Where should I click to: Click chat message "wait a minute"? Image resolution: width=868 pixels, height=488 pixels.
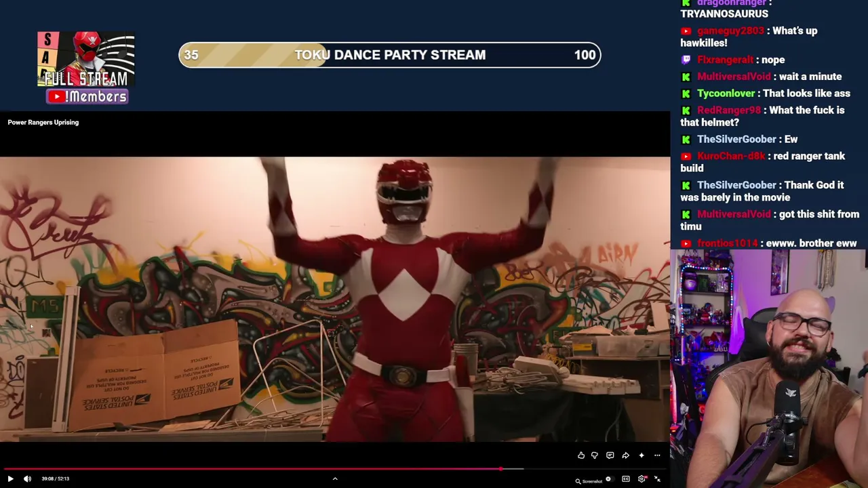(x=810, y=77)
